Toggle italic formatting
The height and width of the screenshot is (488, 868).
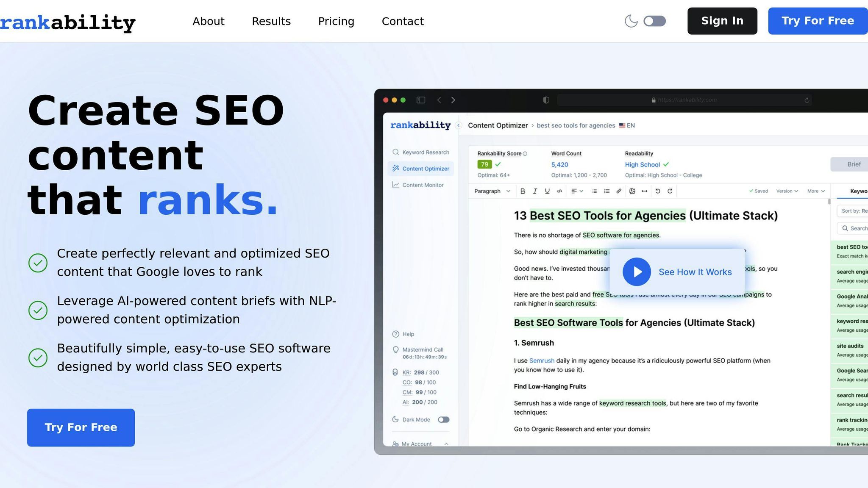535,191
